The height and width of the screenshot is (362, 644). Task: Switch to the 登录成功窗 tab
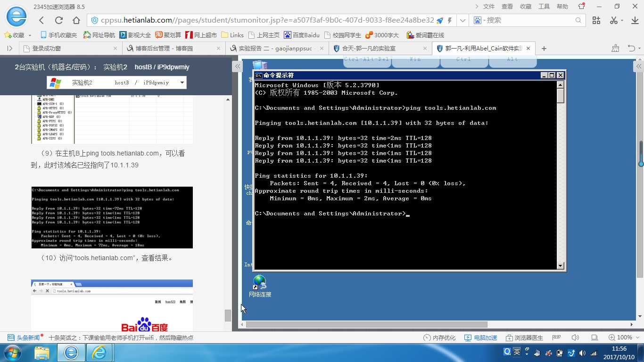coord(70,48)
